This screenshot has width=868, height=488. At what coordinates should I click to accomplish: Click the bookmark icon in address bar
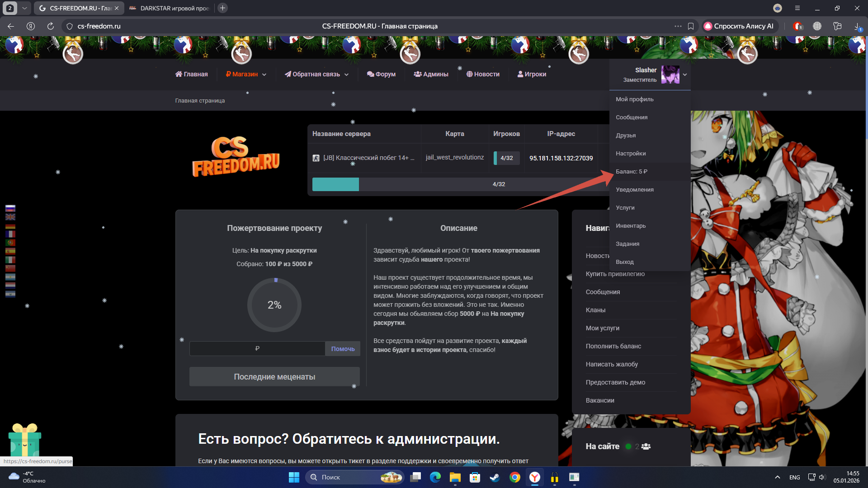(x=691, y=26)
